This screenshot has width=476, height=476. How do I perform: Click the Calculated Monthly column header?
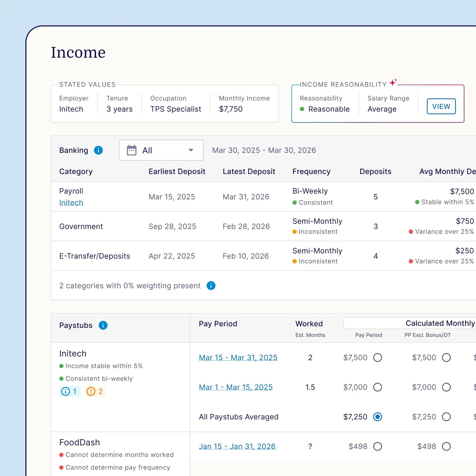click(x=440, y=323)
